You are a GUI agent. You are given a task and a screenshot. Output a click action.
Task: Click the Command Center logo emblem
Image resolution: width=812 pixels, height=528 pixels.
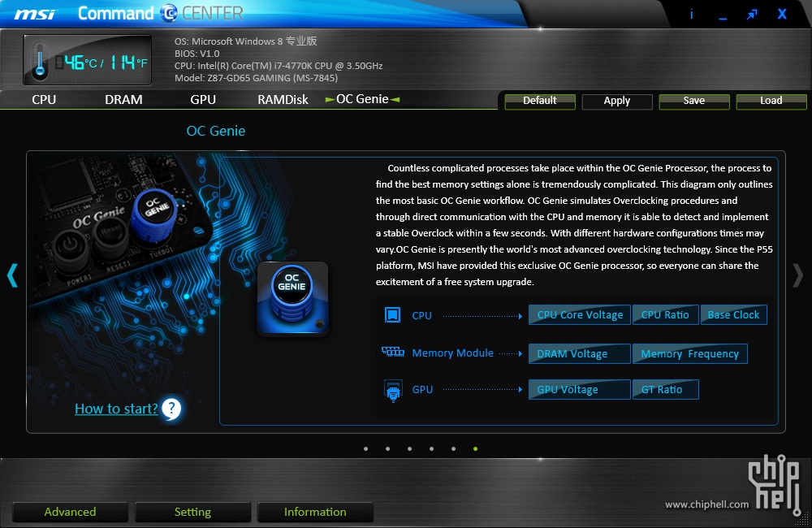pyautogui.click(x=169, y=13)
